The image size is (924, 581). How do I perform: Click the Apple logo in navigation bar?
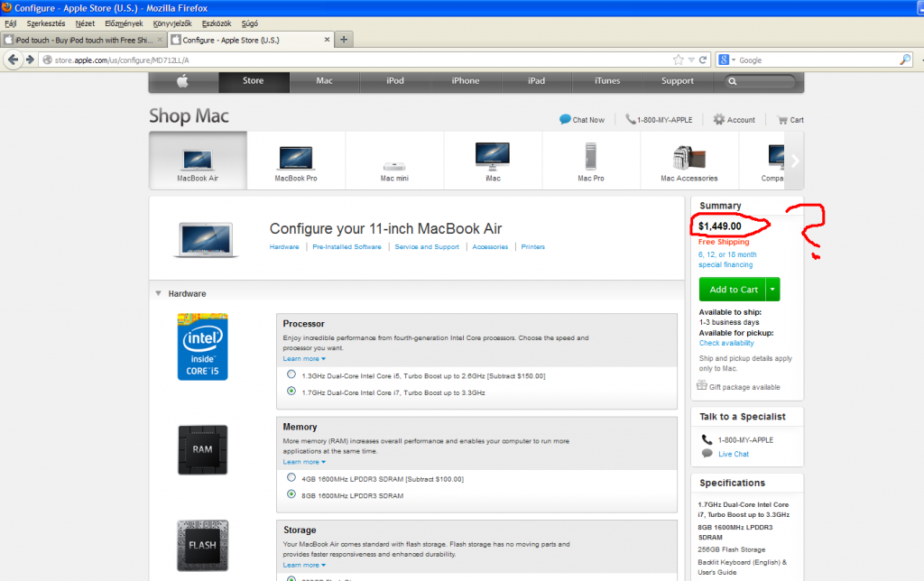click(182, 81)
